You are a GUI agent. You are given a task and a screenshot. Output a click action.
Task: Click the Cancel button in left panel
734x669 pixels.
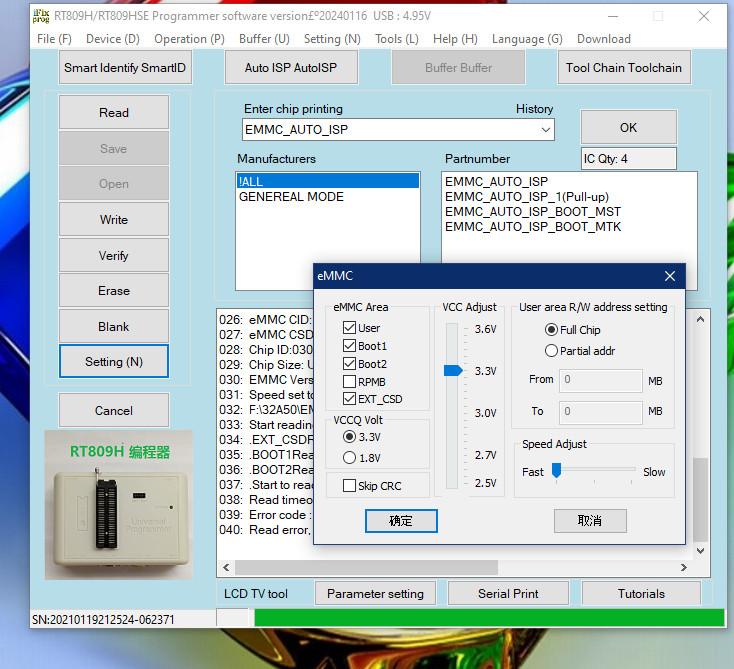click(114, 410)
